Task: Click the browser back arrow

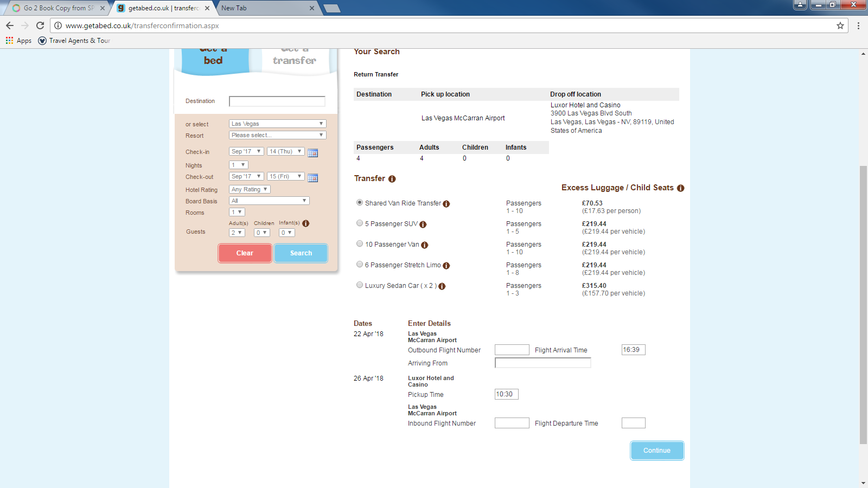Action: tap(10, 25)
